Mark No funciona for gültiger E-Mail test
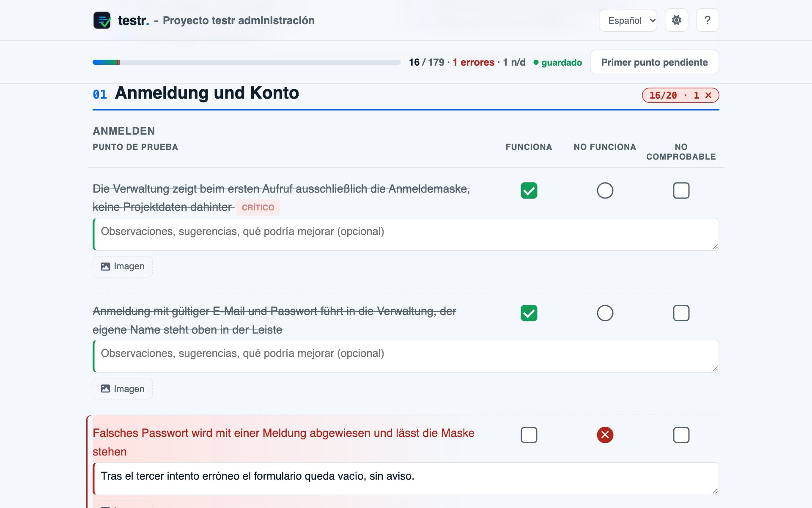This screenshot has width=812, height=508. pyautogui.click(x=605, y=313)
